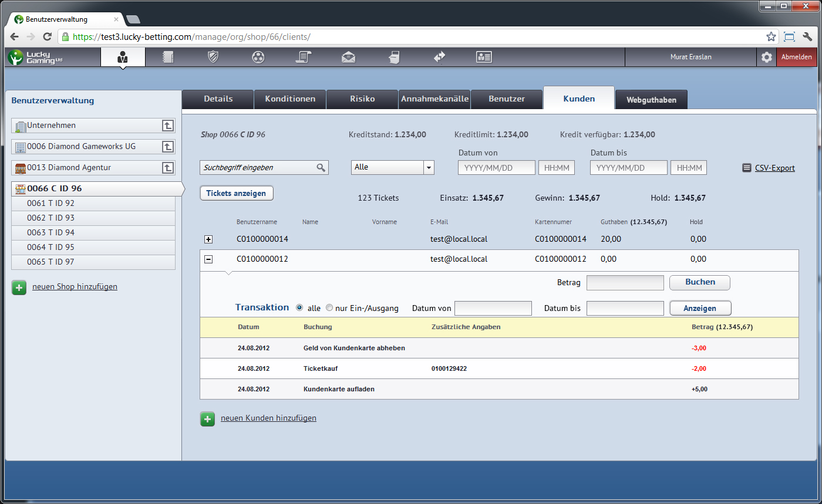822x504 pixels.
Task: Click the Datum bis date field in the top filter
Action: click(629, 168)
